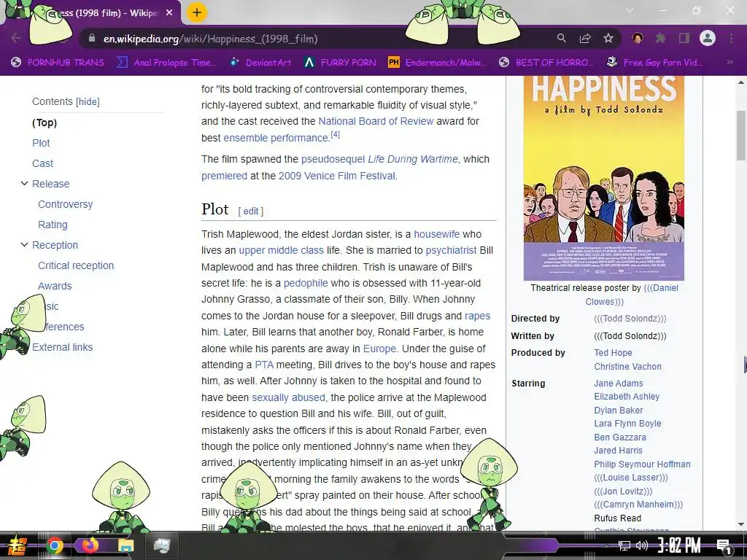Show more bookmarks overflow chevron
This screenshot has height=560, width=747.
coord(729,63)
